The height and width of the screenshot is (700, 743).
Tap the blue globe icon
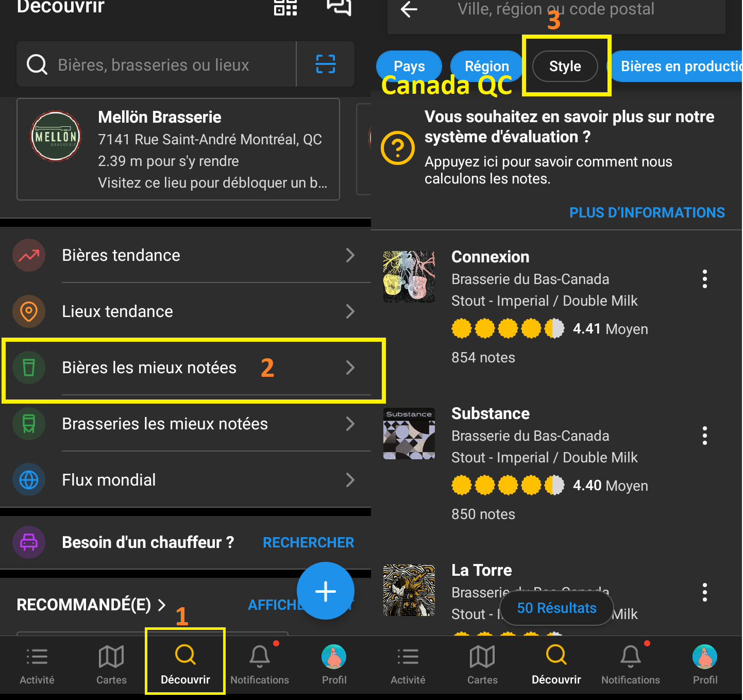(x=29, y=480)
